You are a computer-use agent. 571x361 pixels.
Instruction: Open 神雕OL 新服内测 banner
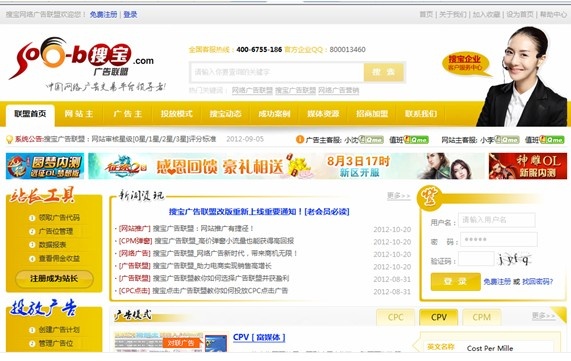(x=528, y=166)
